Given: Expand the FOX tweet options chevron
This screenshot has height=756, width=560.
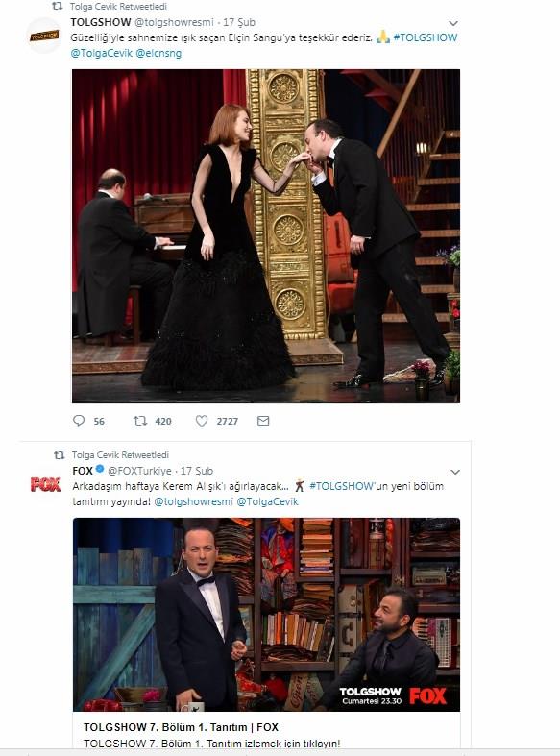Looking at the screenshot, I should (455, 472).
